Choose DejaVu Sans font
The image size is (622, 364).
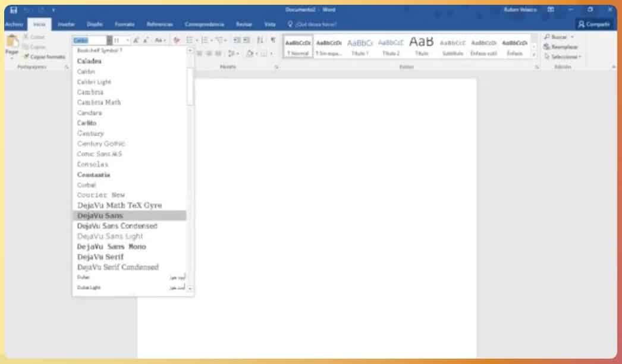pyautogui.click(x=129, y=215)
